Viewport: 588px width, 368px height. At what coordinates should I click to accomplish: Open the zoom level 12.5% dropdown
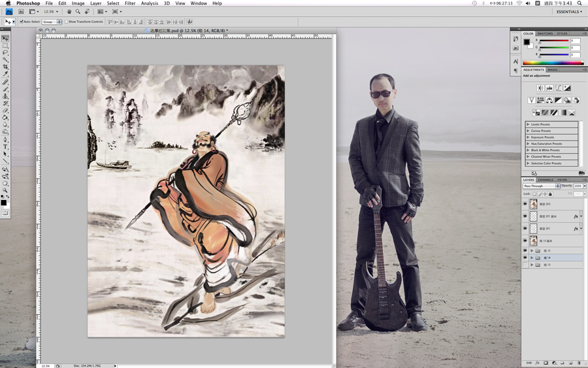57,12
